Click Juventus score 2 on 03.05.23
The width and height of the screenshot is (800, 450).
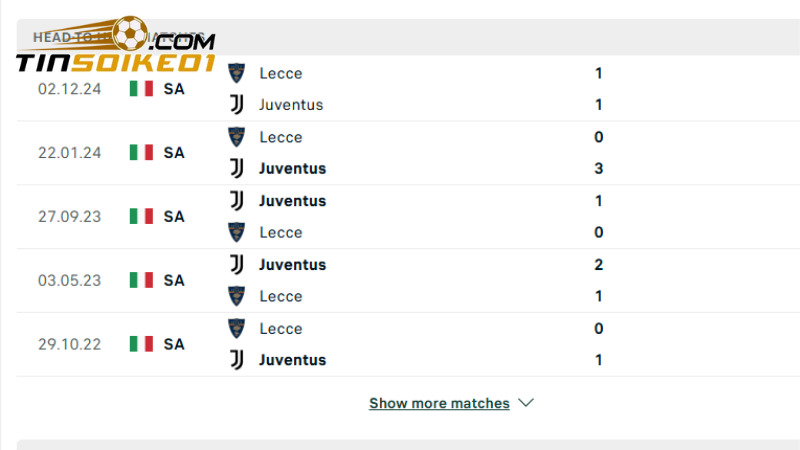598,264
